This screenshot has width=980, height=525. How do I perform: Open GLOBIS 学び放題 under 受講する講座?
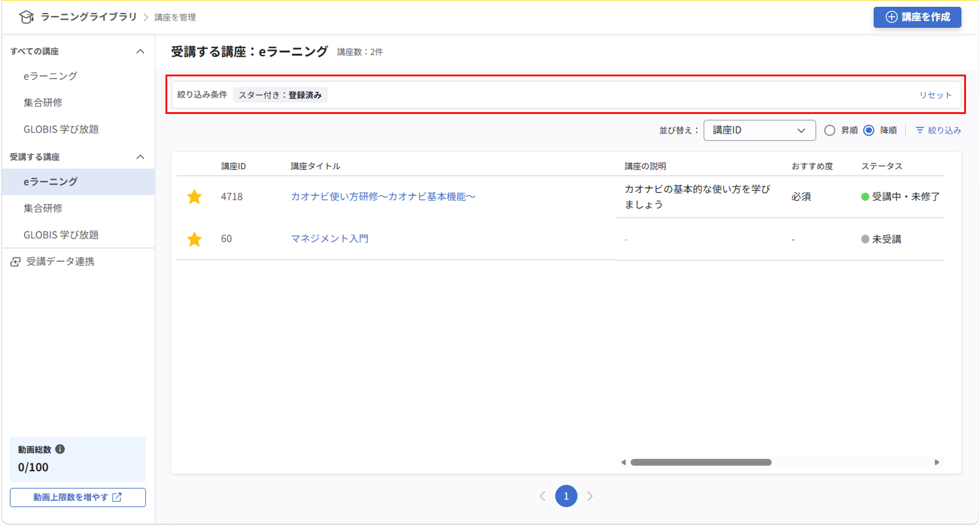(x=61, y=235)
